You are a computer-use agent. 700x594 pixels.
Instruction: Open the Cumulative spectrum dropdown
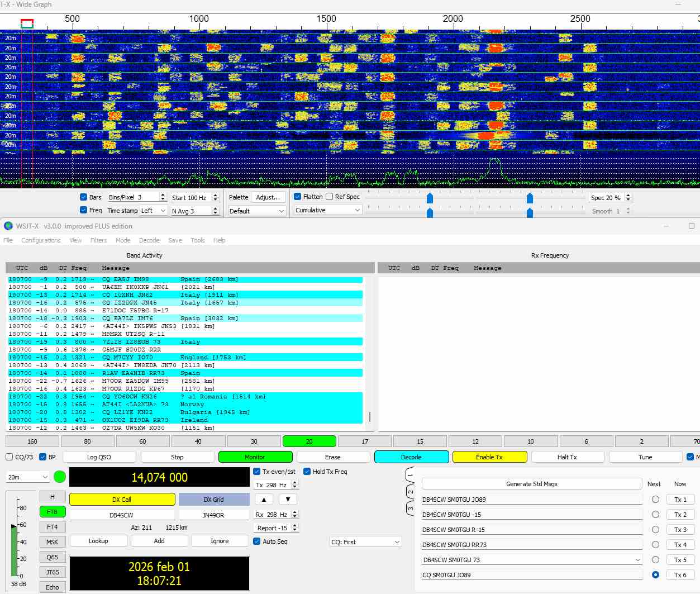point(328,210)
